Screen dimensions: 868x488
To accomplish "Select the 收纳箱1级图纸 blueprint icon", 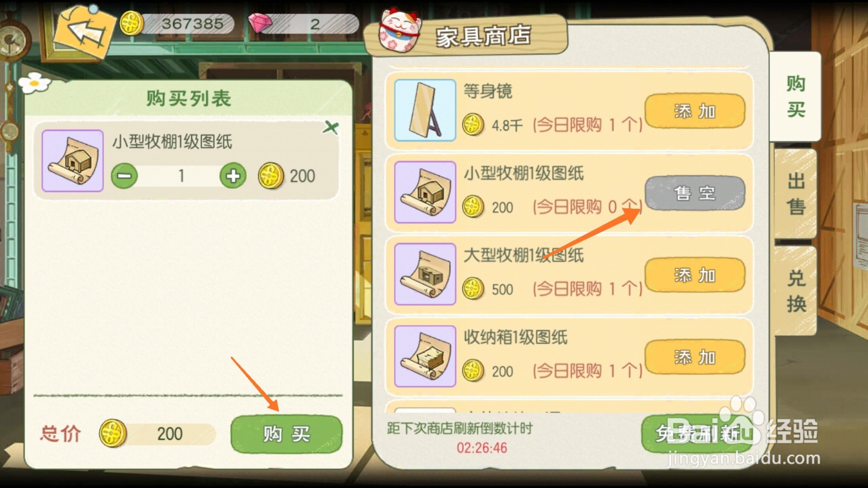I will coord(425,356).
